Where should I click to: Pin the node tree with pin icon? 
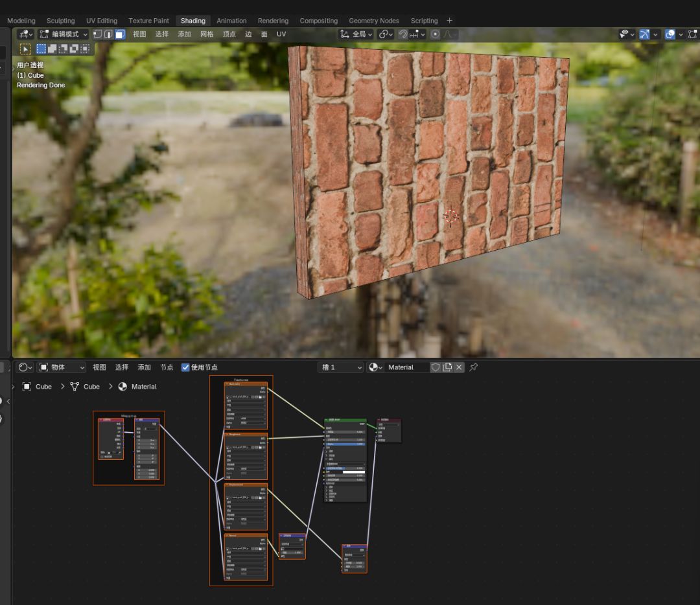point(474,367)
